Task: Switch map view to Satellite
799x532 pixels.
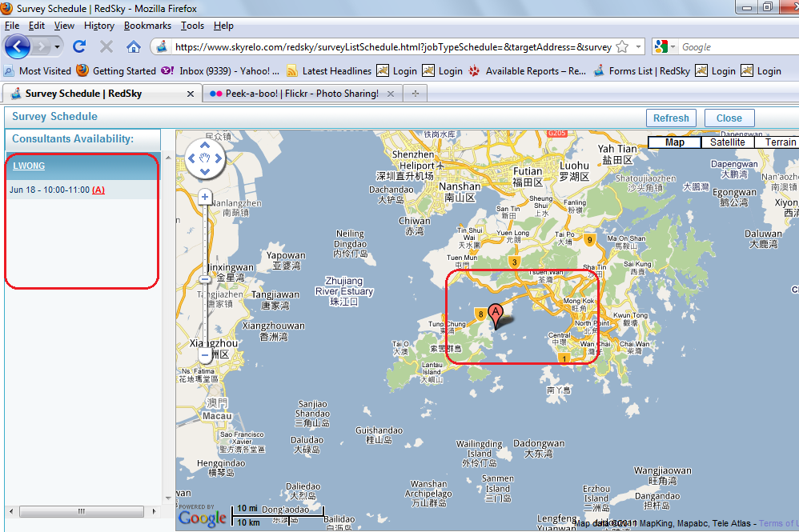Action: [x=727, y=142]
